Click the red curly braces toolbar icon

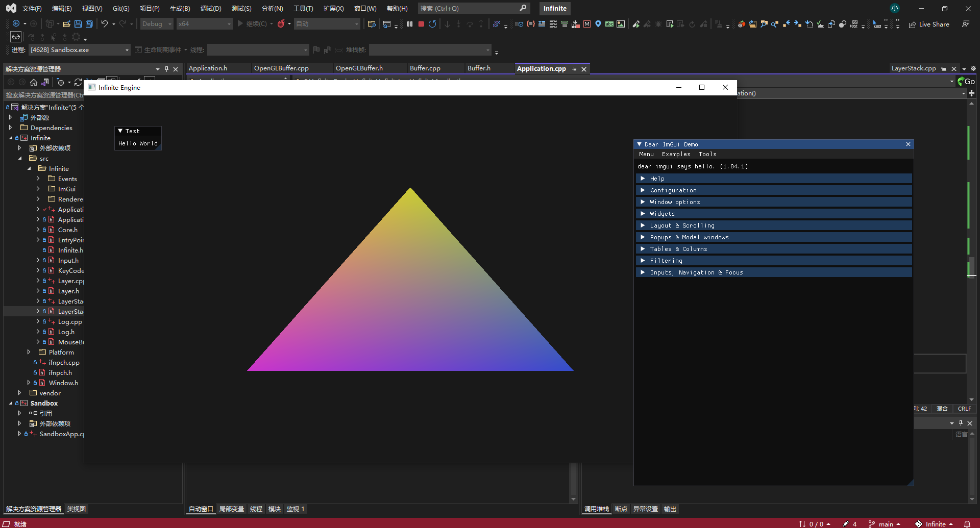531,24
